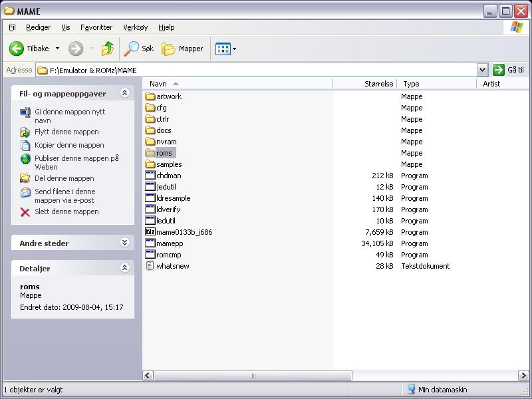Expand the address bar dropdown
The width and height of the screenshot is (532, 399).
pyautogui.click(x=482, y=70)
